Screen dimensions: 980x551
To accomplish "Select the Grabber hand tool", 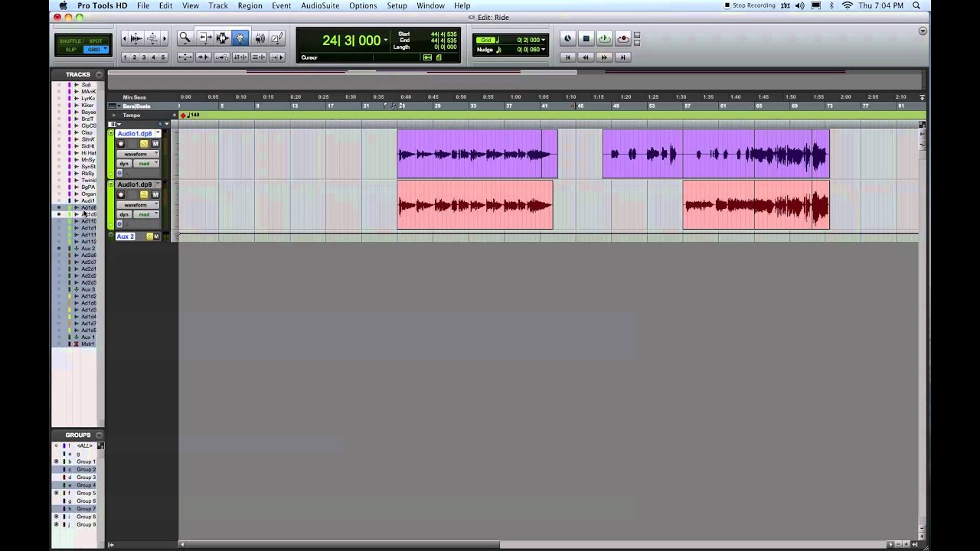I will [240, 37].
